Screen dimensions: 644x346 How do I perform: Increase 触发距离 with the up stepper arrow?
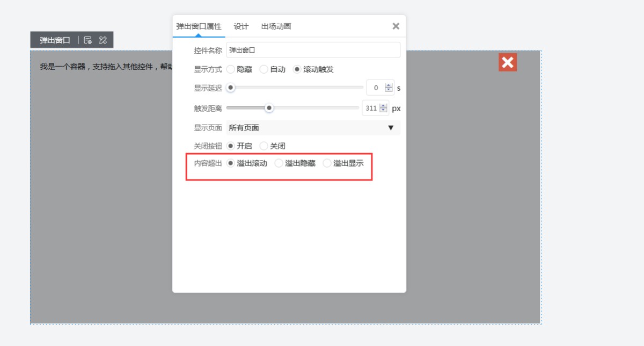[383, 106]
